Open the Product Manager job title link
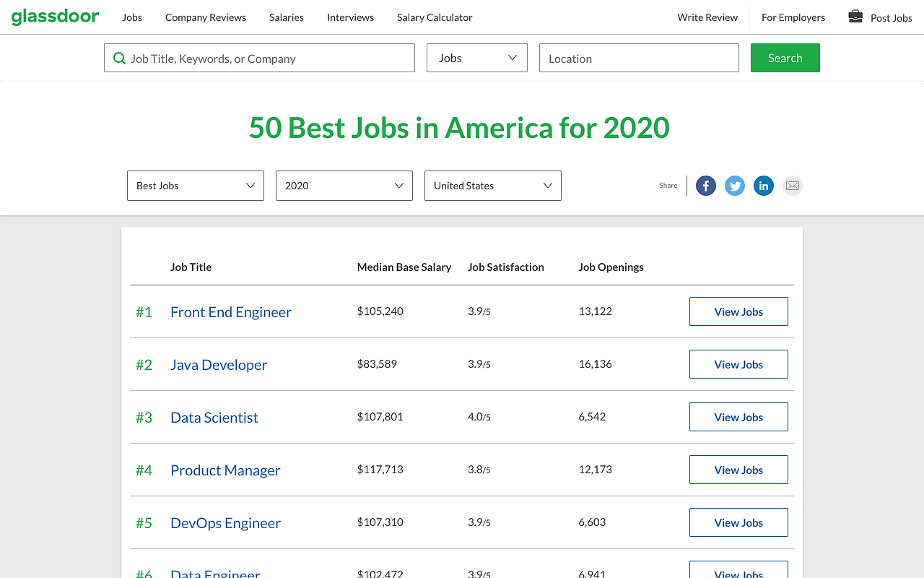The image size is (924, 578). pyautogui.click(x=225, y=470)
